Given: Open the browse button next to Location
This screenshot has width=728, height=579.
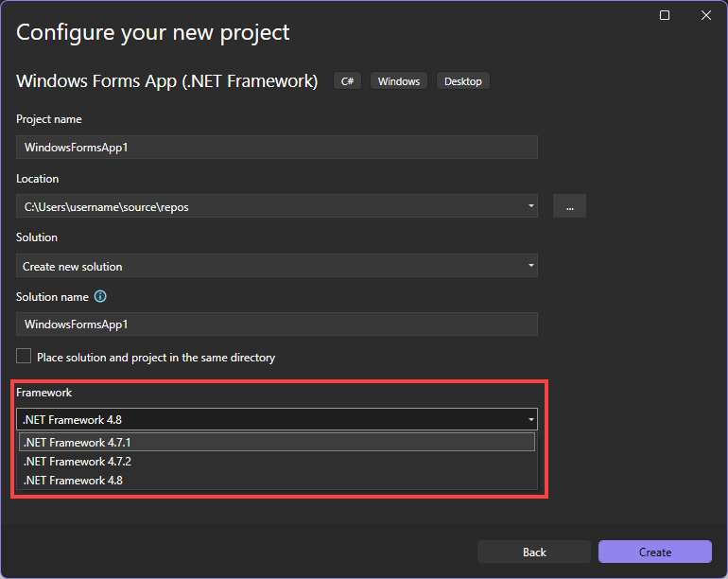Looking at the screenshot, I should (569, 206).
